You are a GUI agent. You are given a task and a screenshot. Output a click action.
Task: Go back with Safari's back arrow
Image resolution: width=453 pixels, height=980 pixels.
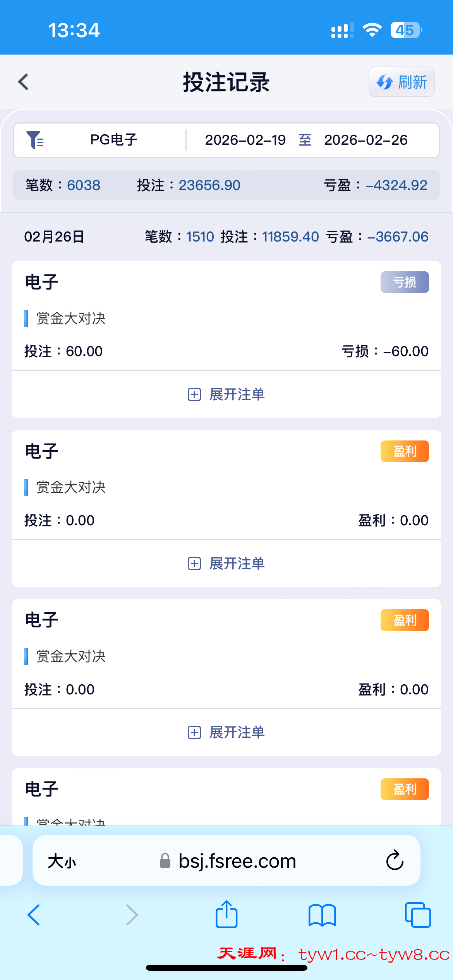[x=34, y=915]
